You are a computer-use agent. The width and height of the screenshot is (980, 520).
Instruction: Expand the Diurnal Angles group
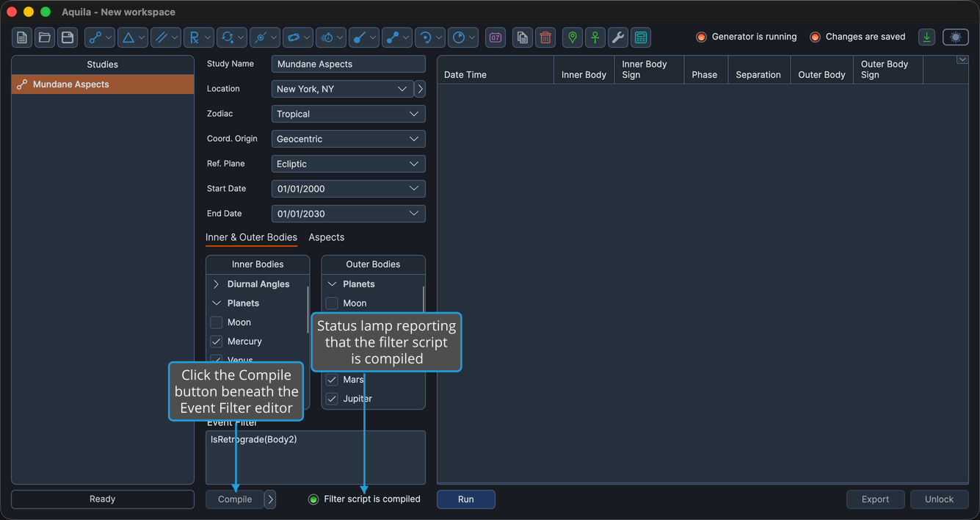(x=216, y=284)
